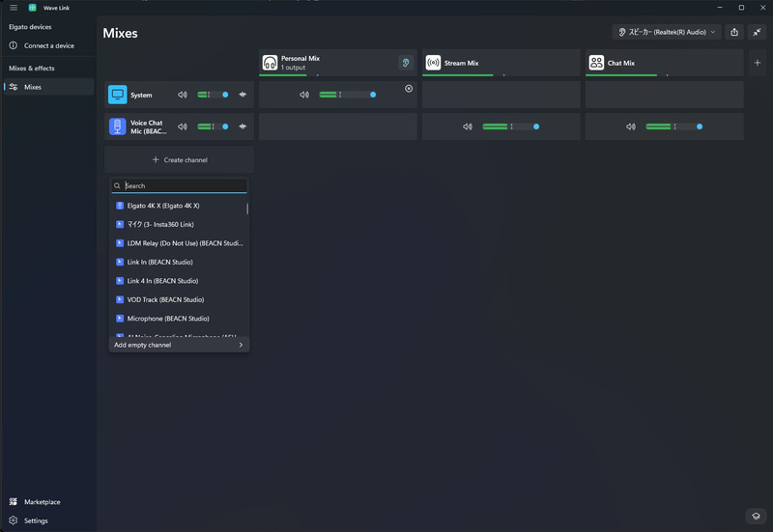Click the collapse view arrows icon
The image size is (773, 532).
pyautogui.click(x=757, y=32)
